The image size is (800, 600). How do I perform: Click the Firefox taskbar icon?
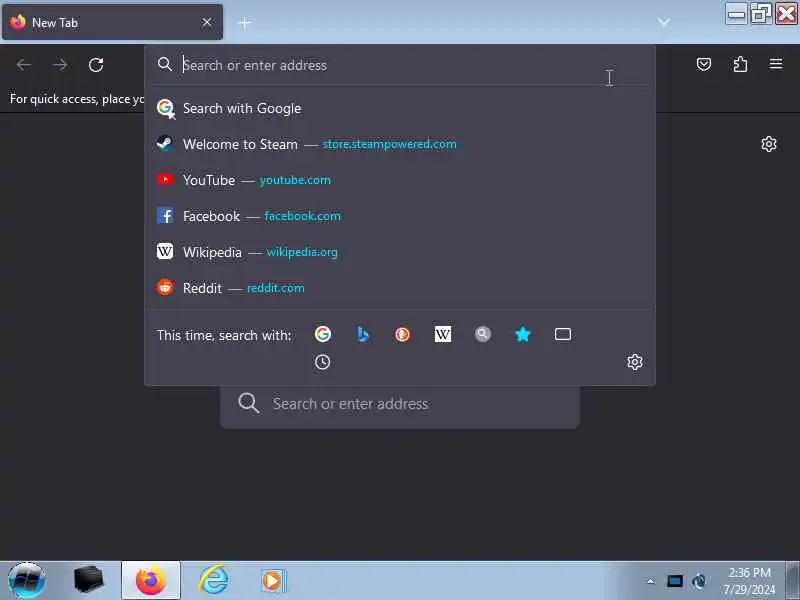pyautogui.click(x=151, y=580)
